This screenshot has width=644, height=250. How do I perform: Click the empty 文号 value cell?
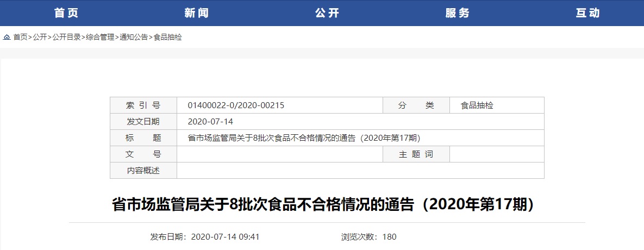pyautogui.click(x=280, y=154)
